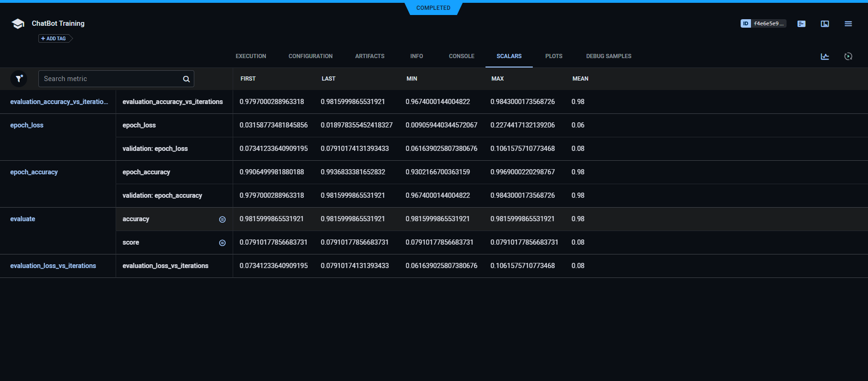Image resolution: width=868 pixels, height=381 pixels.
Task: Click the ChatBot Training graduation cap icon
Action: 18,24
